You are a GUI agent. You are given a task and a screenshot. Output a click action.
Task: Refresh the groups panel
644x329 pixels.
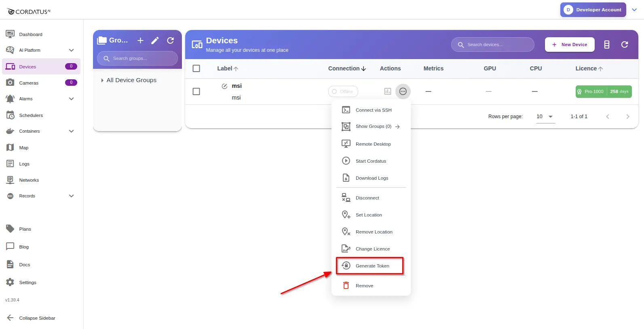point(171,40)
